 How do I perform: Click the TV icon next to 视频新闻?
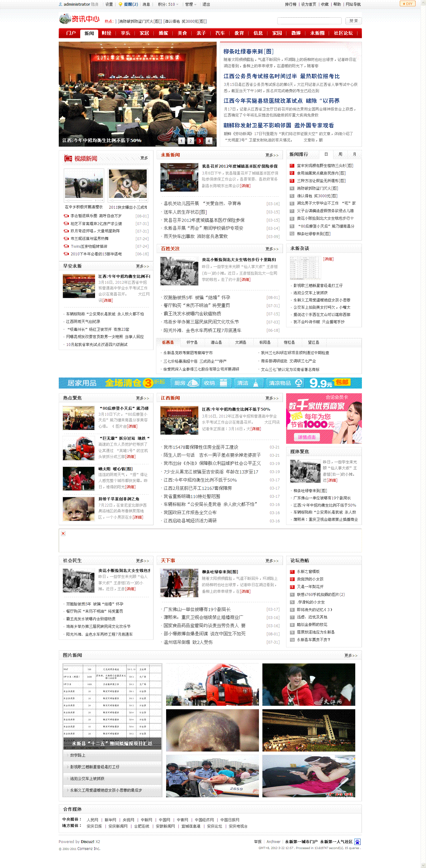click(x=68, y=158)
